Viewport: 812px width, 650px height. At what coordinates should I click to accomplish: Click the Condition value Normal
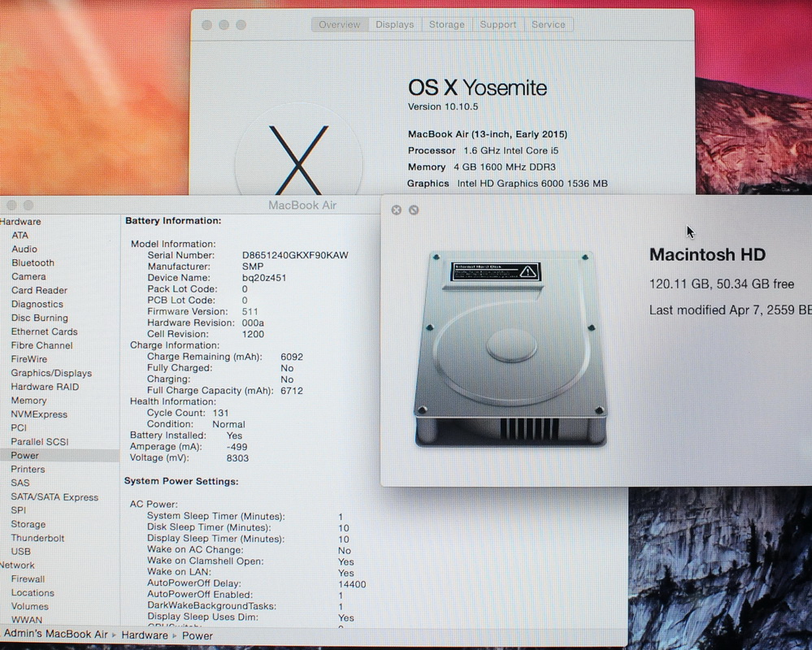(x=228, y=424)
